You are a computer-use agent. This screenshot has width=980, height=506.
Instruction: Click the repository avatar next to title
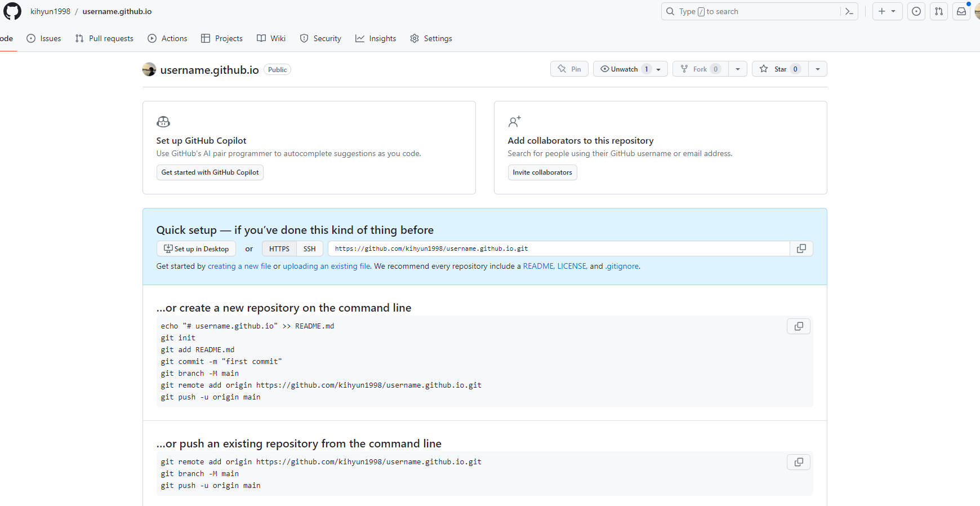tap(149, 69)
